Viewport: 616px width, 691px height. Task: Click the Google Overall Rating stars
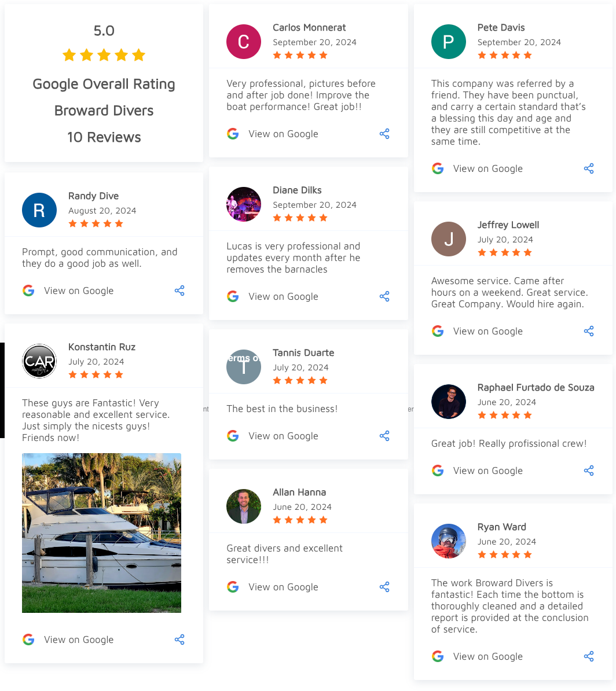(104, 56)
